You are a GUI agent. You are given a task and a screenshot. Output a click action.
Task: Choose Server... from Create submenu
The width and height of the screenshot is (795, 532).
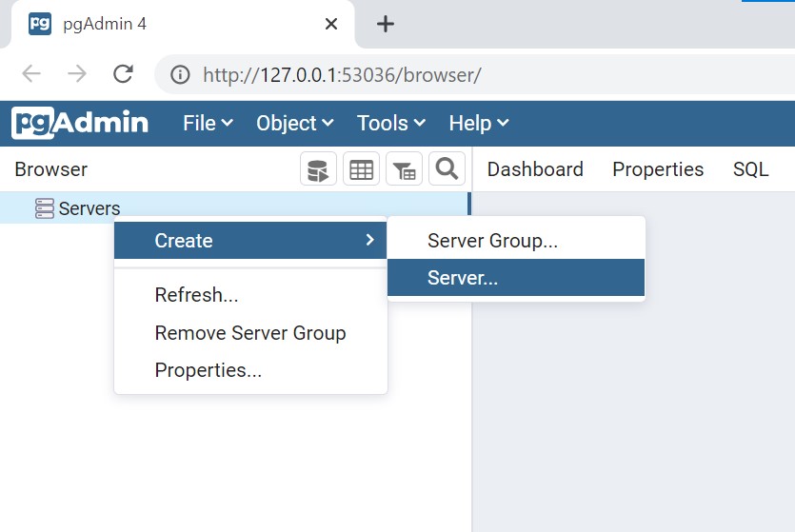463,278
